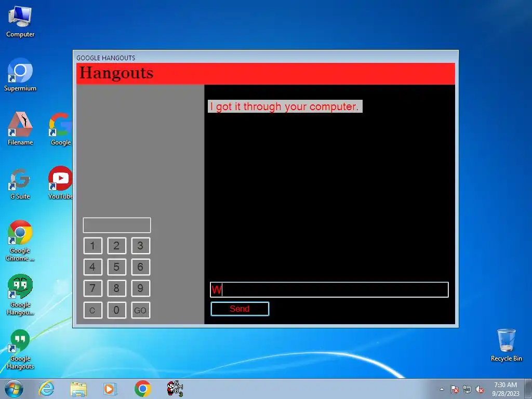Focus the chat message input field

tap(329, 290)
